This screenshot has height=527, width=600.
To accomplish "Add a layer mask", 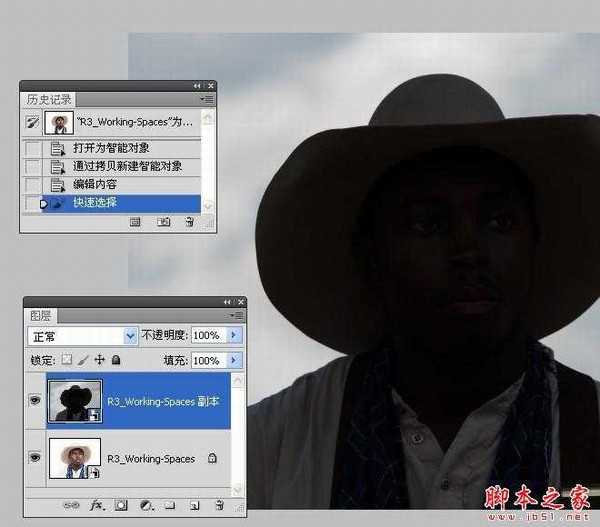I will (121, 506).
